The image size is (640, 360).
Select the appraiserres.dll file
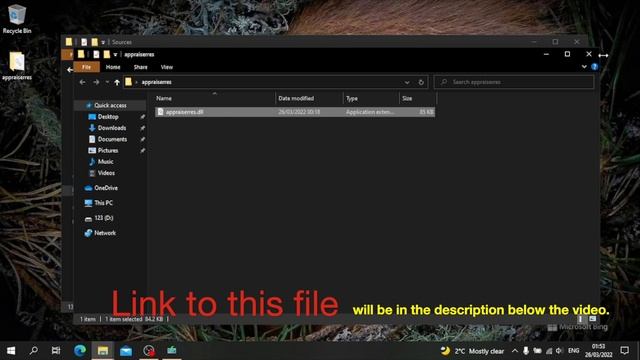point(295,112)
